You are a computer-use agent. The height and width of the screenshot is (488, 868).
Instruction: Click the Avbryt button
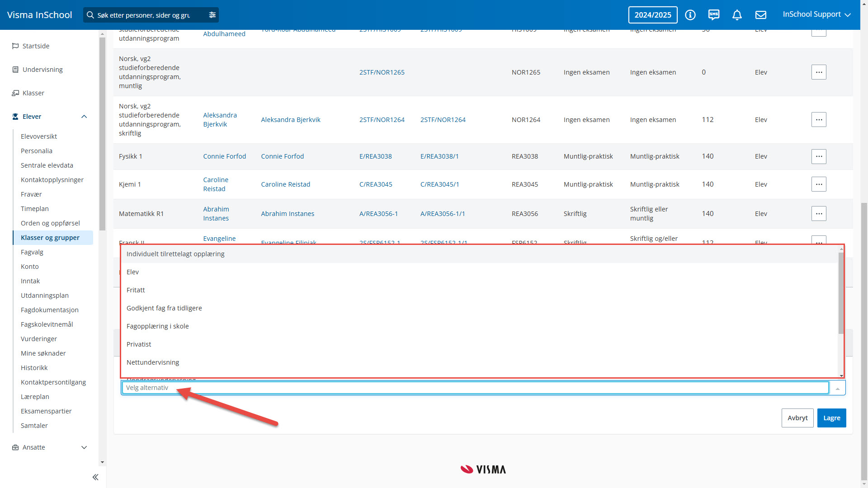pyautogui.click(x=797, y=418)
